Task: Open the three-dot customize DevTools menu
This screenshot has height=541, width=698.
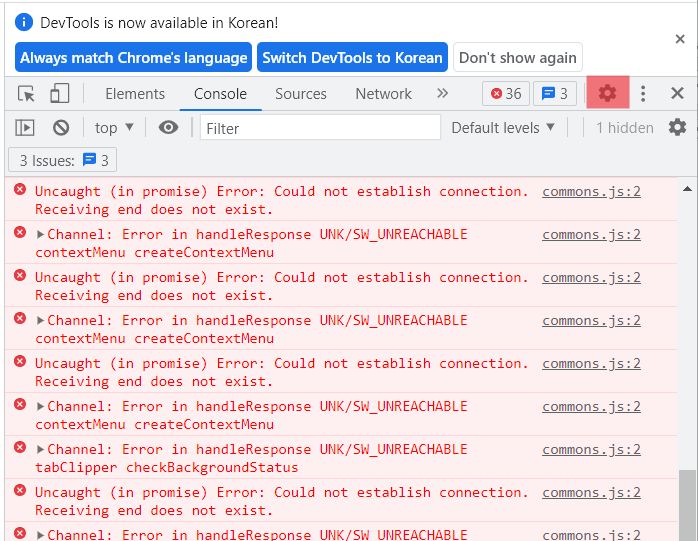Action: (x=642, y=94)
